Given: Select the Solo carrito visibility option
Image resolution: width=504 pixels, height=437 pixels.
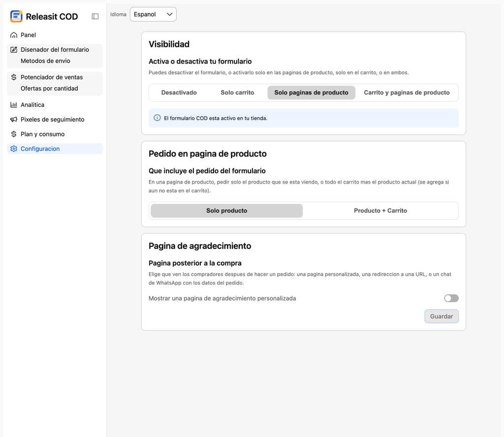Looking at the screenshot, I should coord(237,93).
